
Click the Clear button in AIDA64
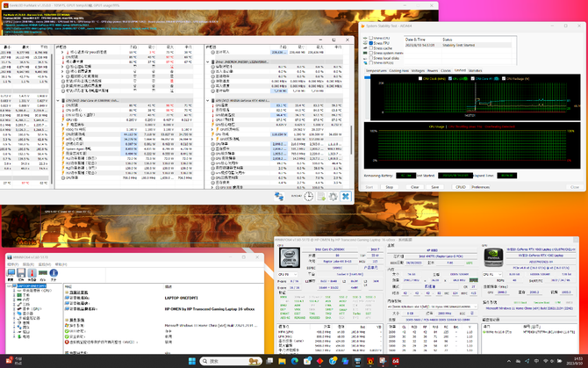click(x=414, y=187)
